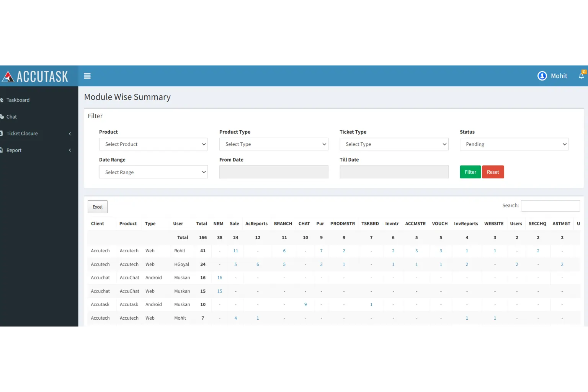Sort by the Product column header
The image size is (588, 392).
pyautogui.click(x=128, y=224)
